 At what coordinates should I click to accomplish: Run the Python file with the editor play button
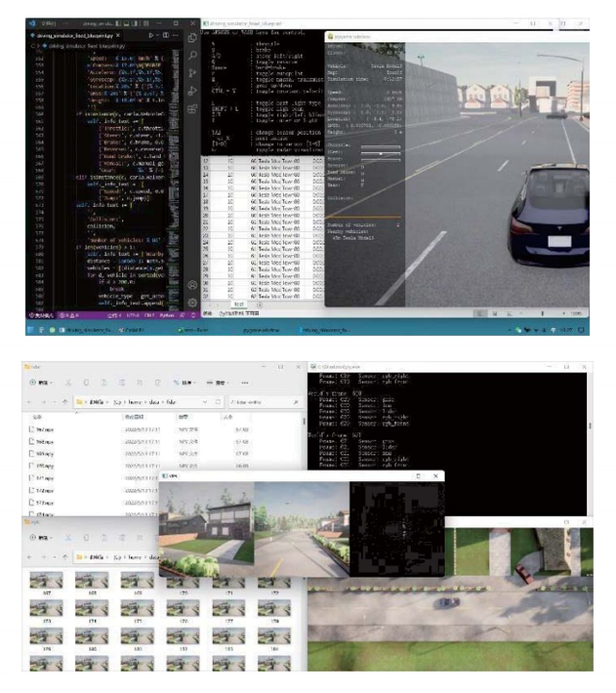click(x=152, y=34)
